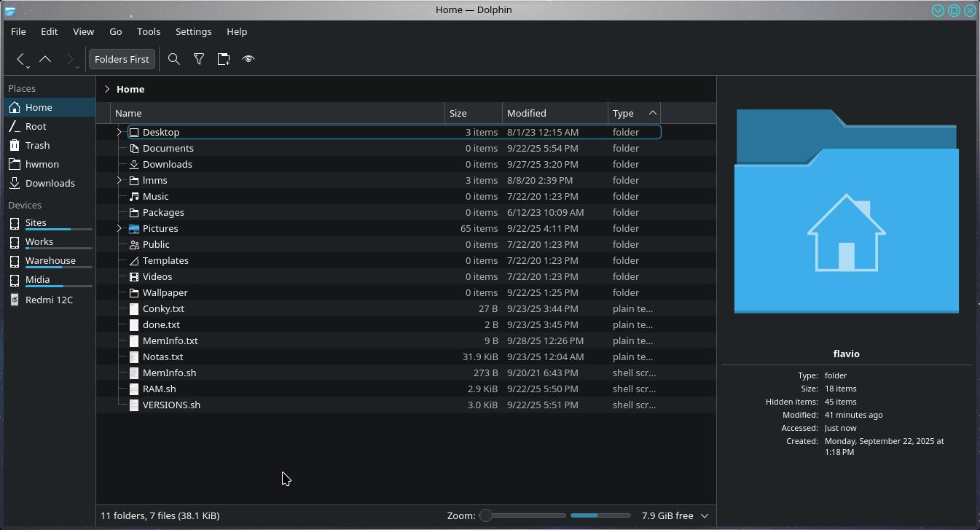
Task: Open the Tools menu
Action: click(148, 31)
